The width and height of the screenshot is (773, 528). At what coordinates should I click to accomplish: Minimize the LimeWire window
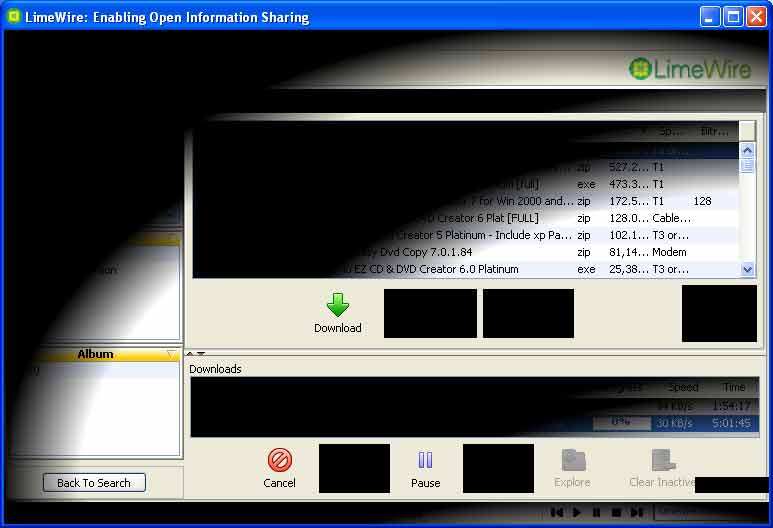709,17
